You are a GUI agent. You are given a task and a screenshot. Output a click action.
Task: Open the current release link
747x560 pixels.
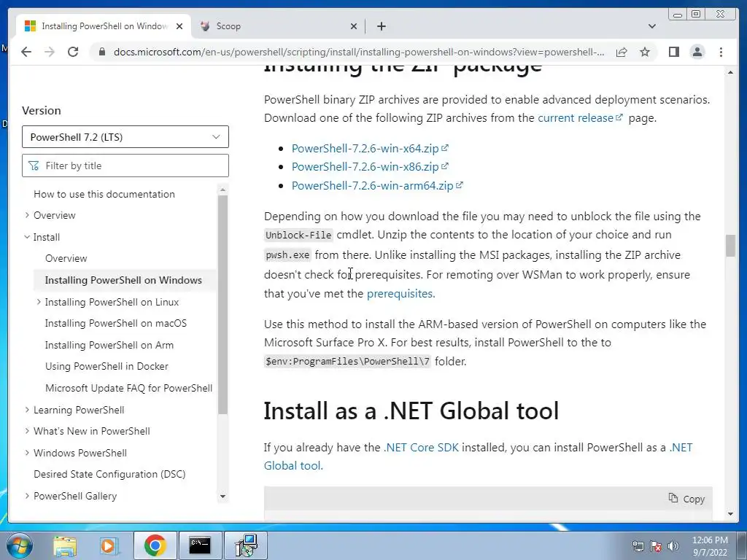[580, 118]
